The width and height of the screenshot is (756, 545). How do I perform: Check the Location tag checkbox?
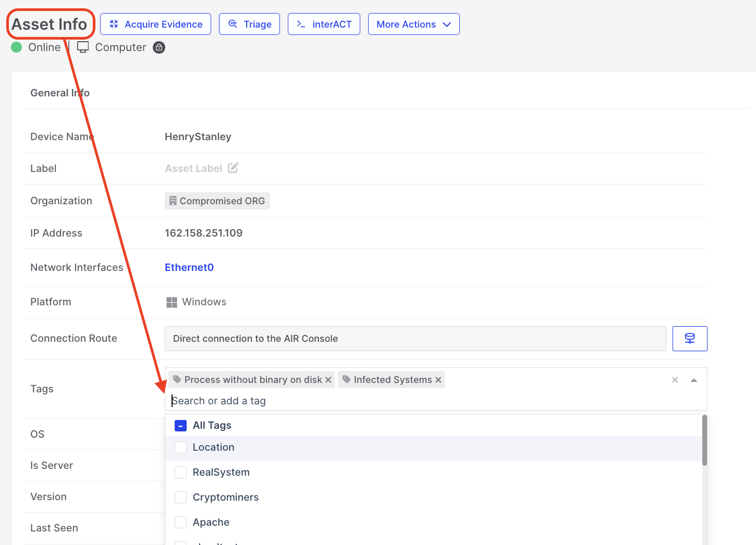pos(180,448)
